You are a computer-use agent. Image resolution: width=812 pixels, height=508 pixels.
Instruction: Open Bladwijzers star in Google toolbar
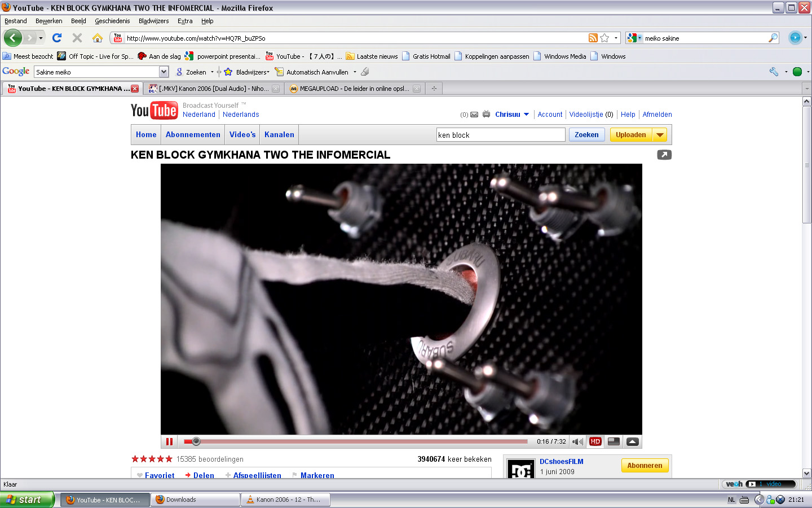pos(228,72)
